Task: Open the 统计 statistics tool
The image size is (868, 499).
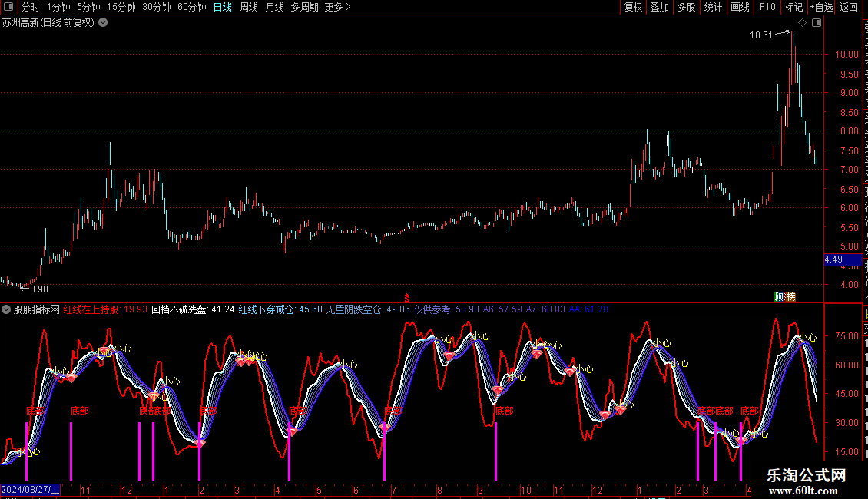Action: click(x=713, y=7)
